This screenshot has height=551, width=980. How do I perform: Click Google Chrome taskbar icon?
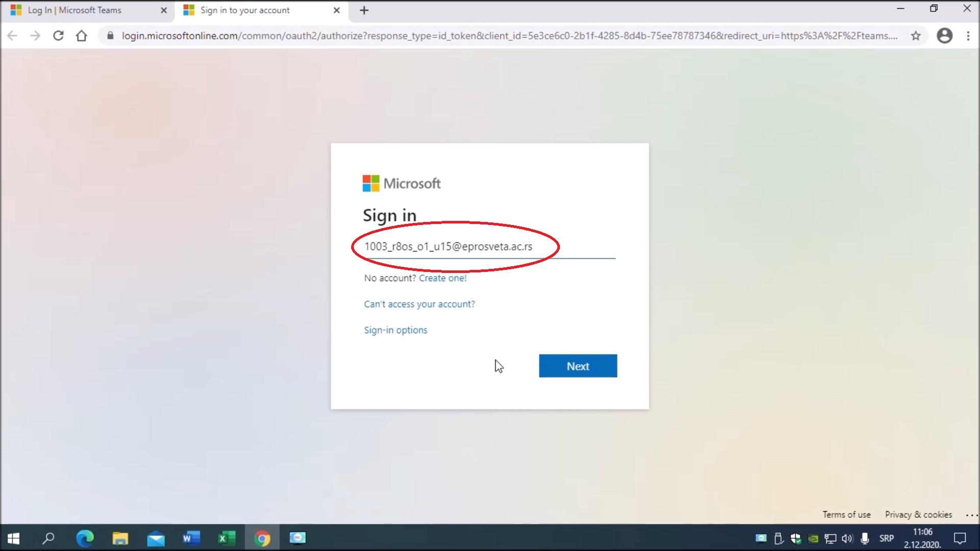[x=262, y=538]
